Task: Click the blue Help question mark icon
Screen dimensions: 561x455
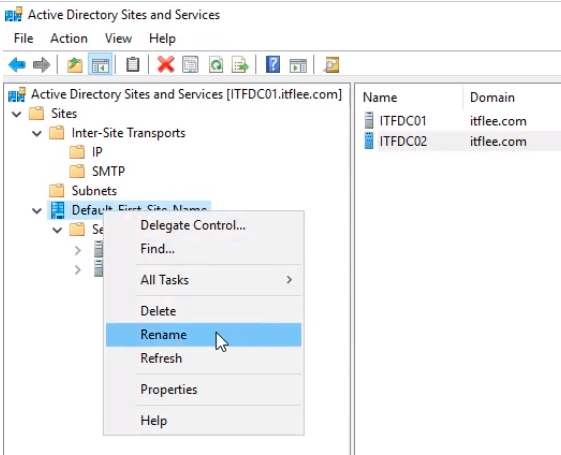Action: coord(273,65)
